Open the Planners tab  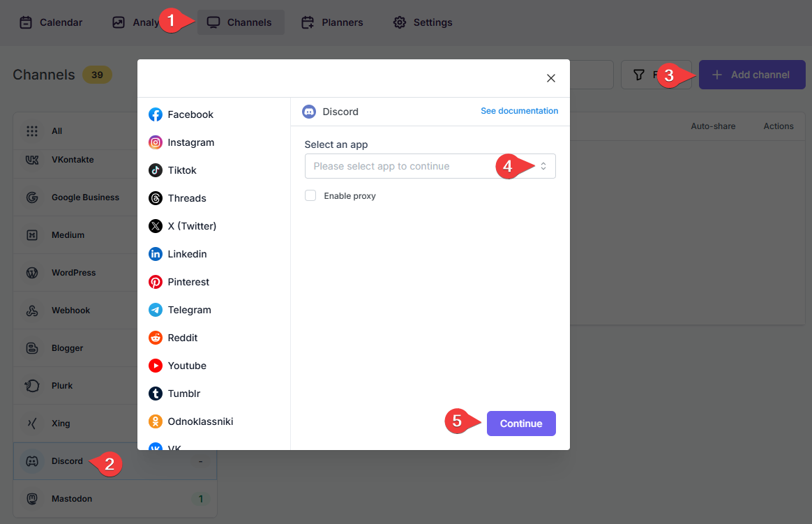[x=332, y=23]
